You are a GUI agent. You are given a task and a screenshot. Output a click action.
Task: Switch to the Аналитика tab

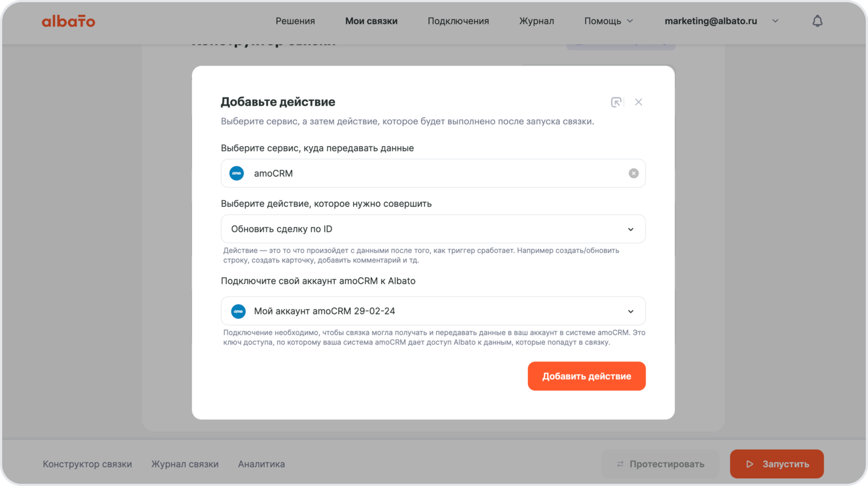261,464
